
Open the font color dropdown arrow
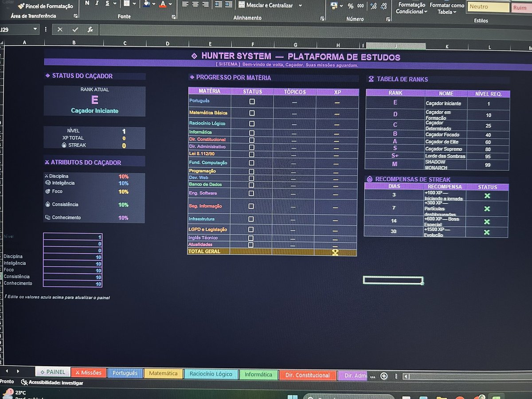pyautogui.click(x=171, y=4)
